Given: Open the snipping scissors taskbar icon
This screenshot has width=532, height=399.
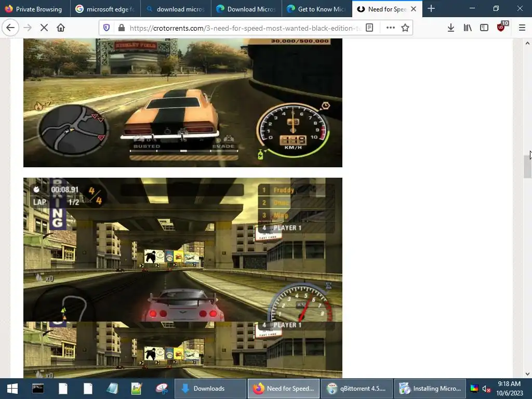Looking at the screenshot, I should click(x=162, y=389).
